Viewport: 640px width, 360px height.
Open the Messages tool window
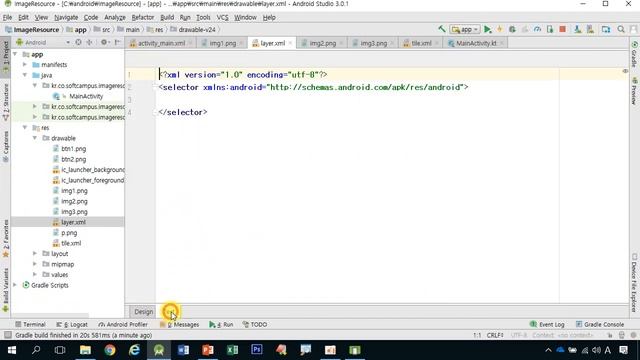pyautogui.click(x=180, y=324)
